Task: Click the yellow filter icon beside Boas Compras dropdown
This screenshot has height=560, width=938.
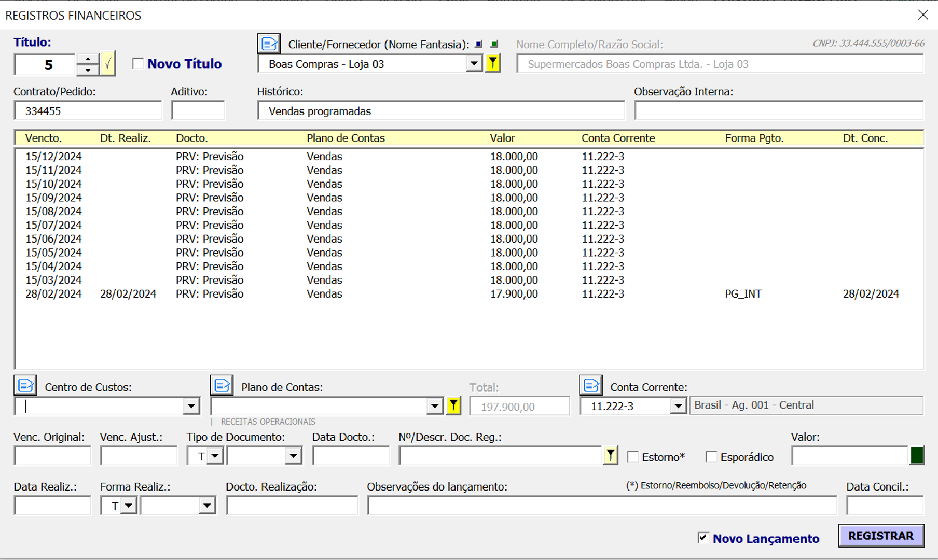Action: (492, 64)
